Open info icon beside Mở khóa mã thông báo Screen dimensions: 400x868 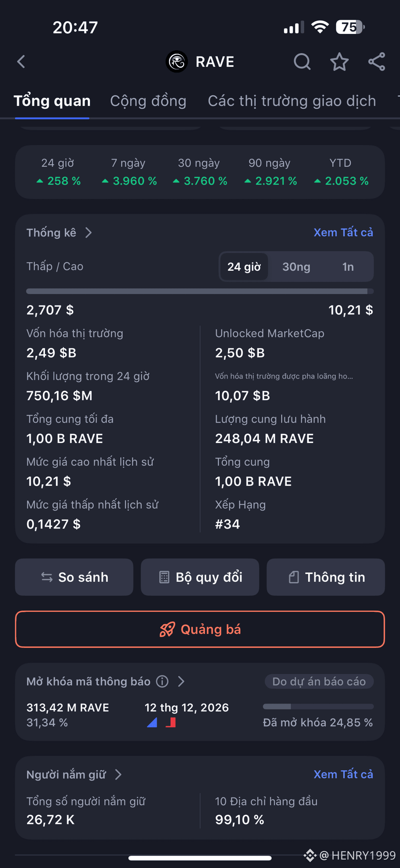click(x=162, y=681)
